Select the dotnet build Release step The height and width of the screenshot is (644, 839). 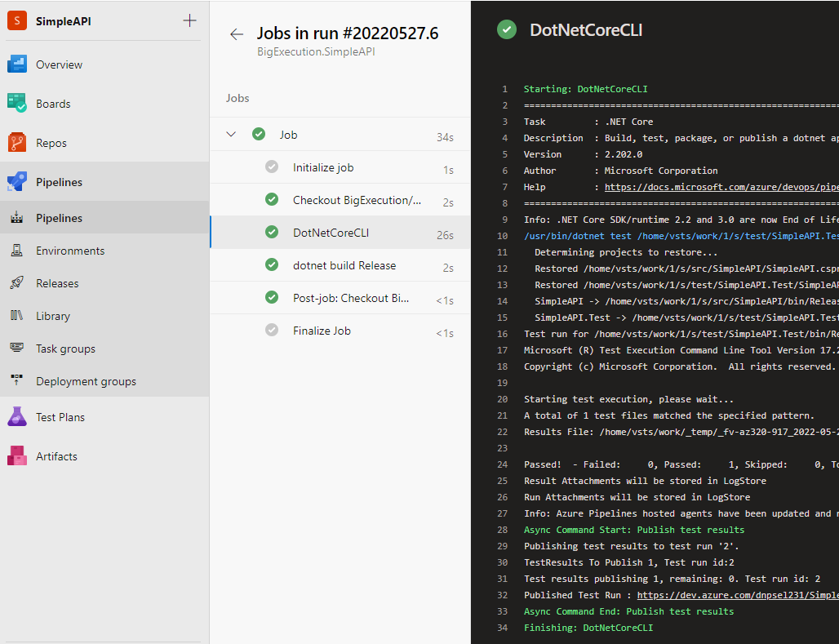(340, 265)
